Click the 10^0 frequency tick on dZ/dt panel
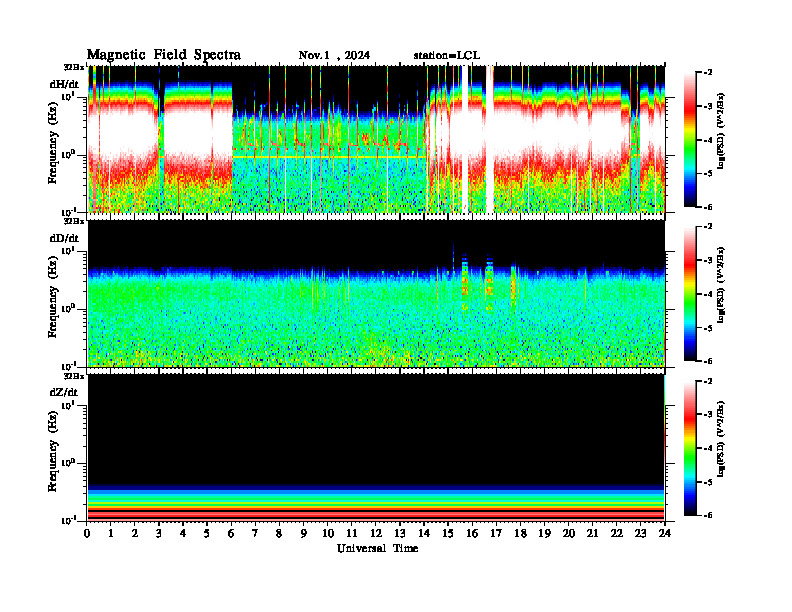This screenshot has width=792, height=612. [x=69, y=463]
